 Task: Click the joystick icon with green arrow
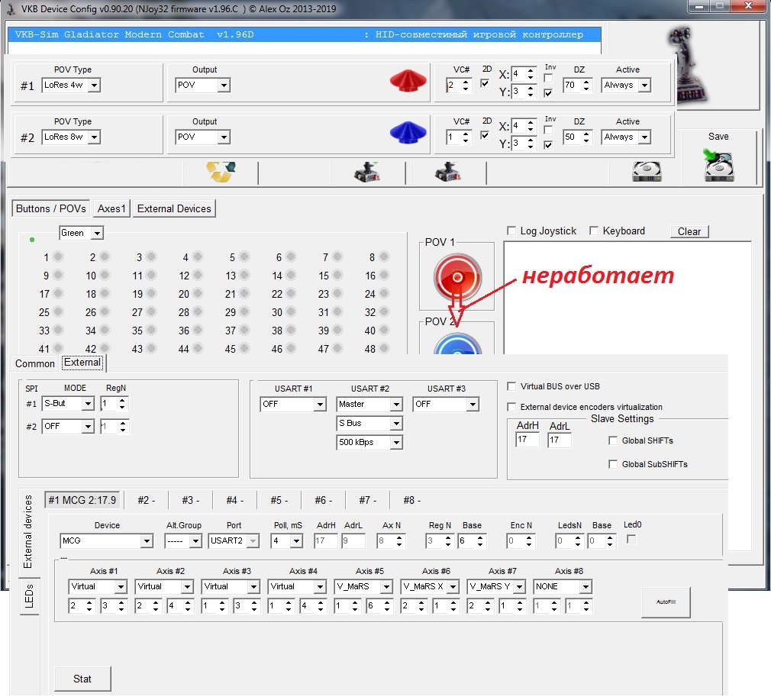click(x=367, y=172)
